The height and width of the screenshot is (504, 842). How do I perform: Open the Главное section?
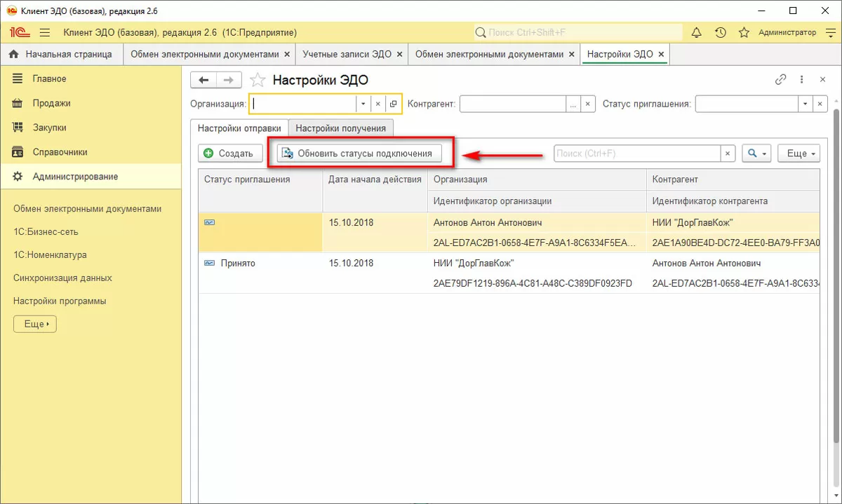click(x=91, y=79)
